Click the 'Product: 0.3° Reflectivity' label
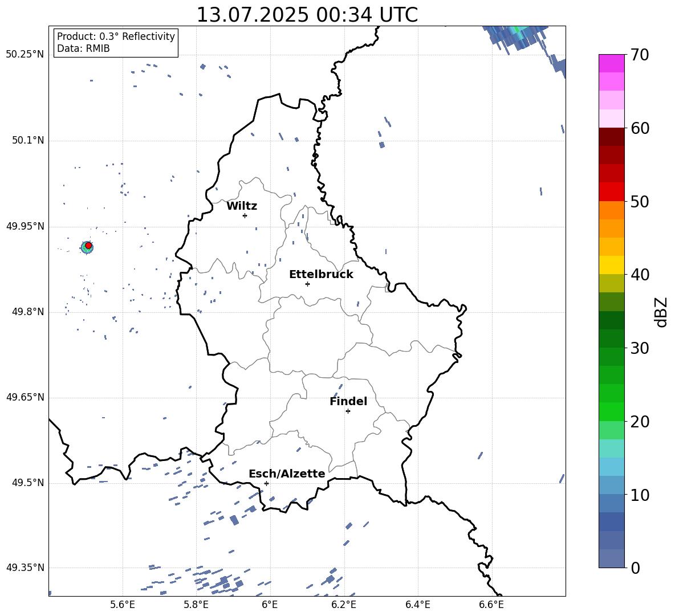 tap(116, 36)
